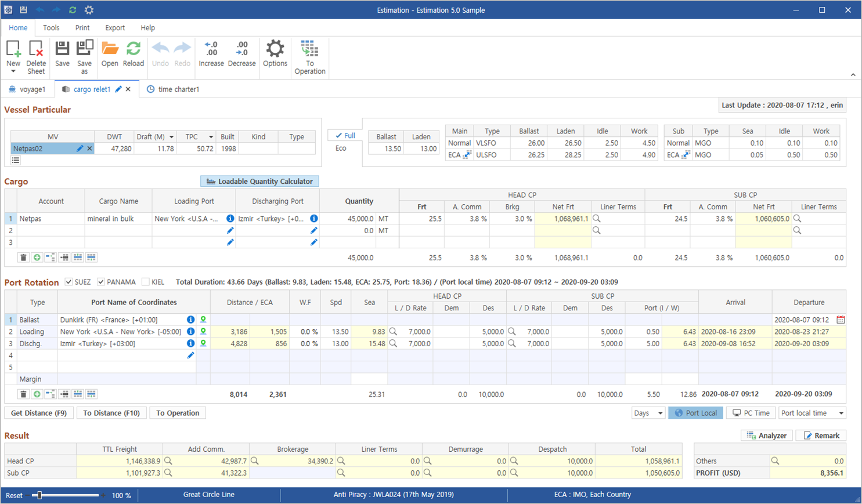Switch to the time charter1 tab
Image resolution: width=862 pixels, height=504 pixels.
point(173,89)
